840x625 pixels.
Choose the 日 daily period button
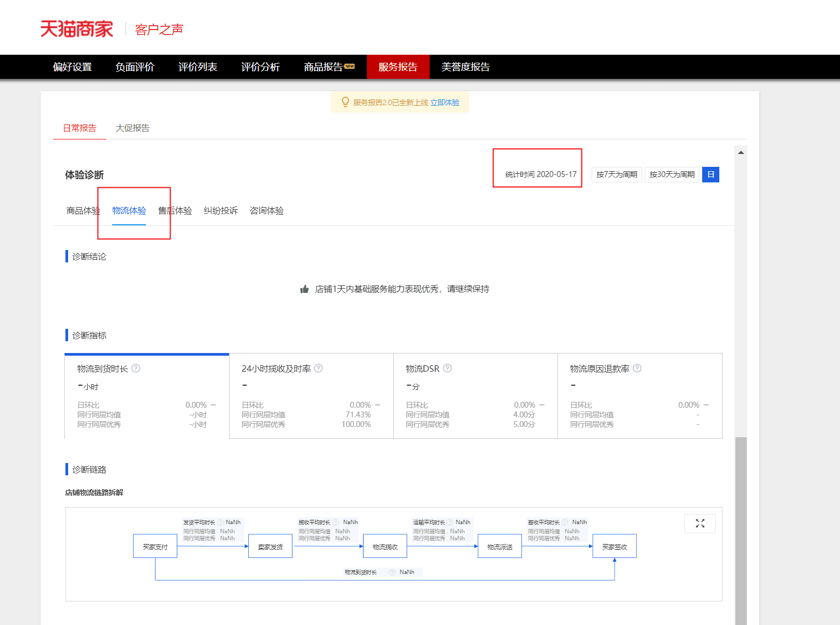click(x=711, y=174)
